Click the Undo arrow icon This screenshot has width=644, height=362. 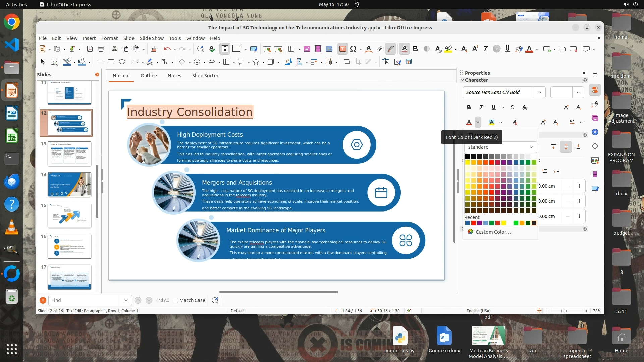[x=167, y=49]
